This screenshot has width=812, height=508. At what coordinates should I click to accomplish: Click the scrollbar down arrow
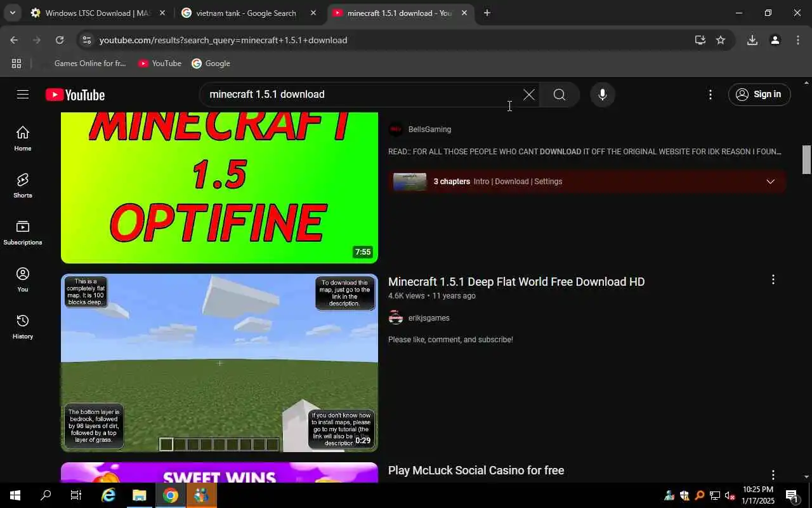point(807,477)
